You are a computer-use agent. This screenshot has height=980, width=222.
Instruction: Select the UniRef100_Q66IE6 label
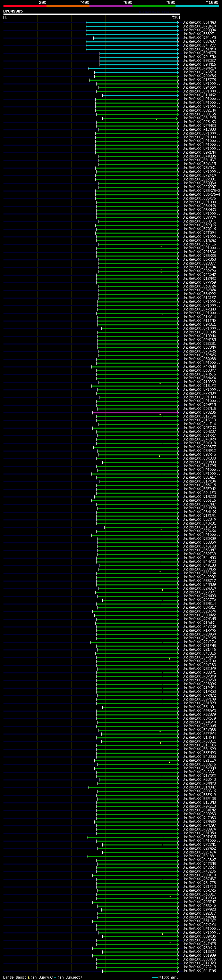click(x=199, y=500)
